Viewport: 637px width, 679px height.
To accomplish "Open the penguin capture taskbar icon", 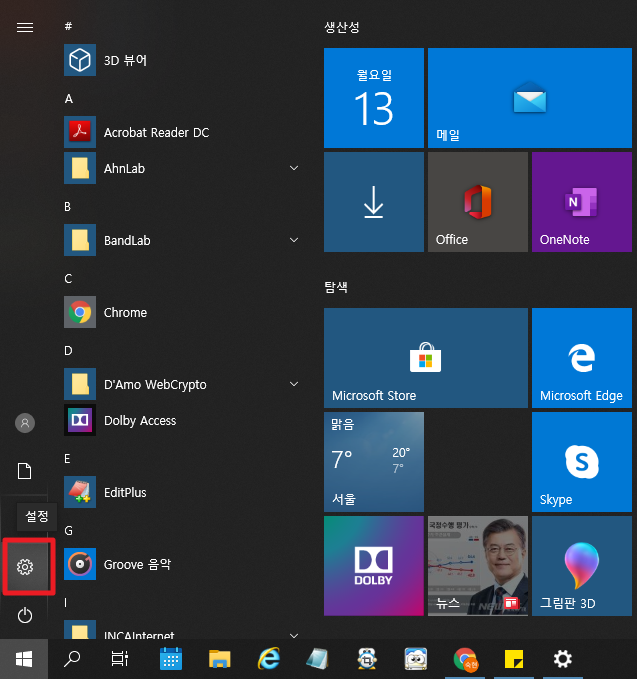I will tap(367, 659).
